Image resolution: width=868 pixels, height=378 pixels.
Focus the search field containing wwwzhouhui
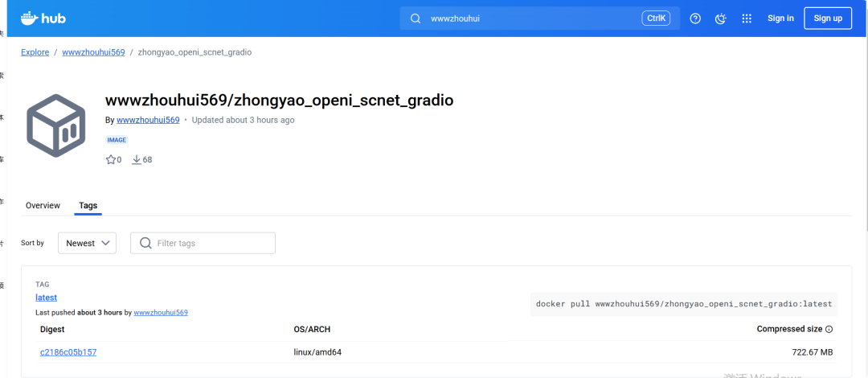540,18
